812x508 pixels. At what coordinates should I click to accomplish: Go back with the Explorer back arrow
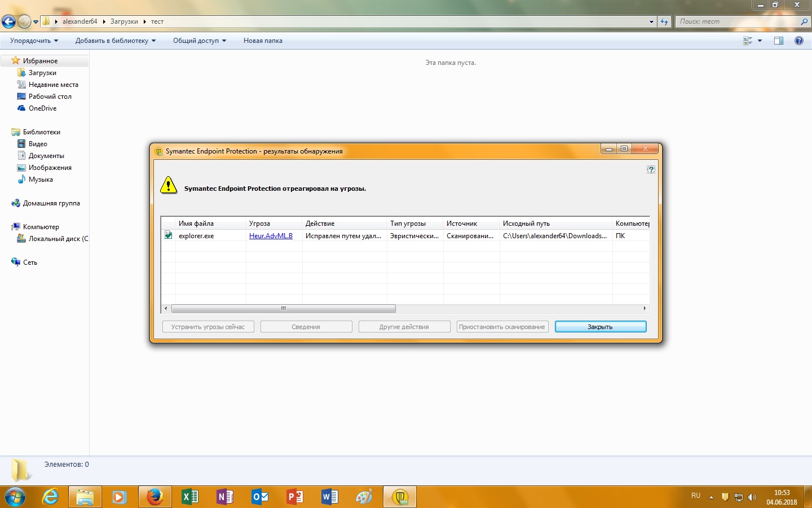8,21
